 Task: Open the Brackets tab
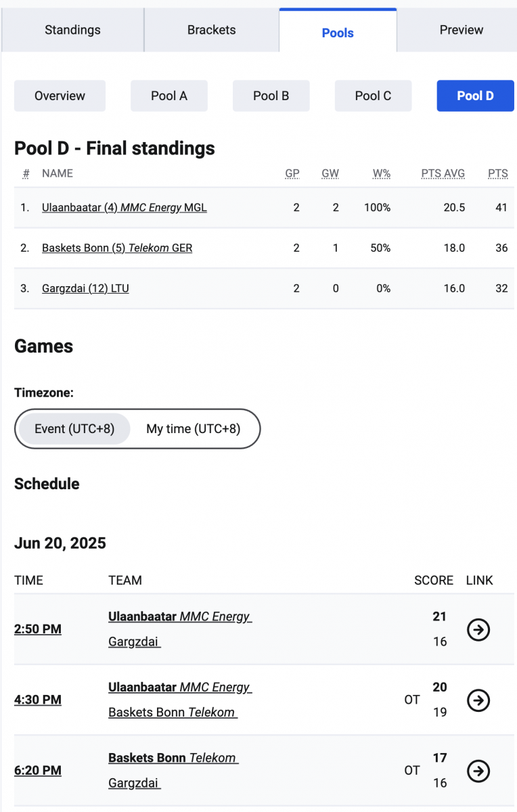tap(212, 30)
